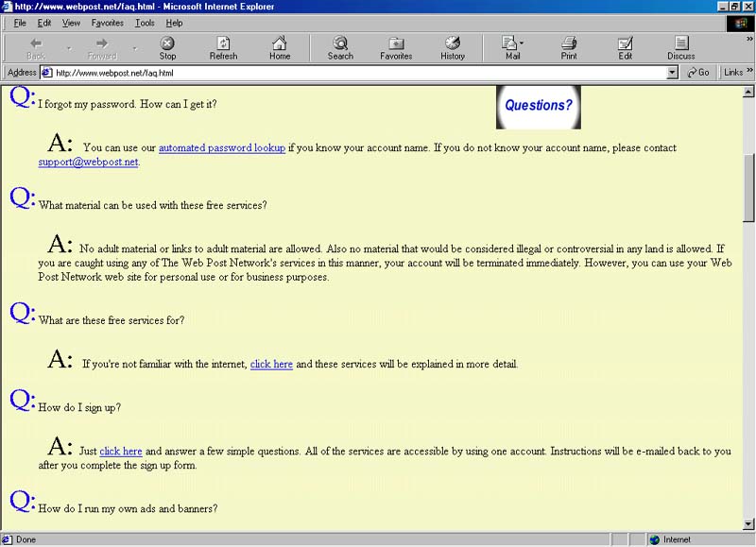Open the View menu
The image size is (756, 547).
[71, 23]
